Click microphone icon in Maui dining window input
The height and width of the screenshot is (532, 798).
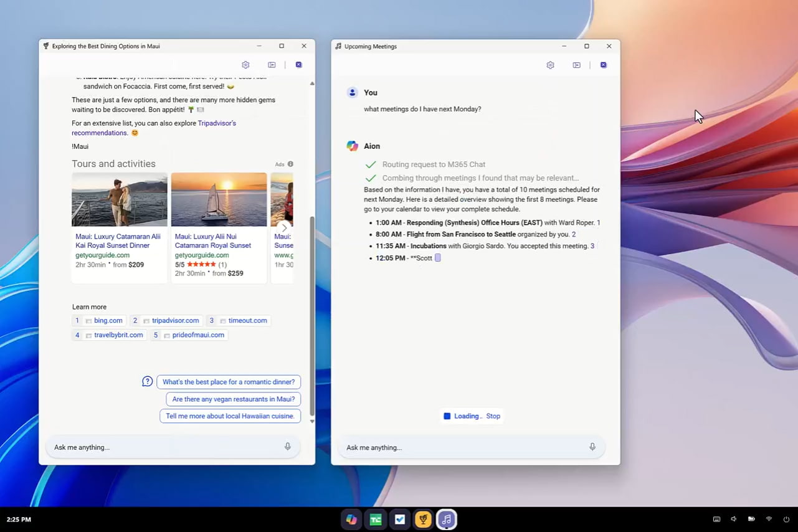[x=287, y=447]
